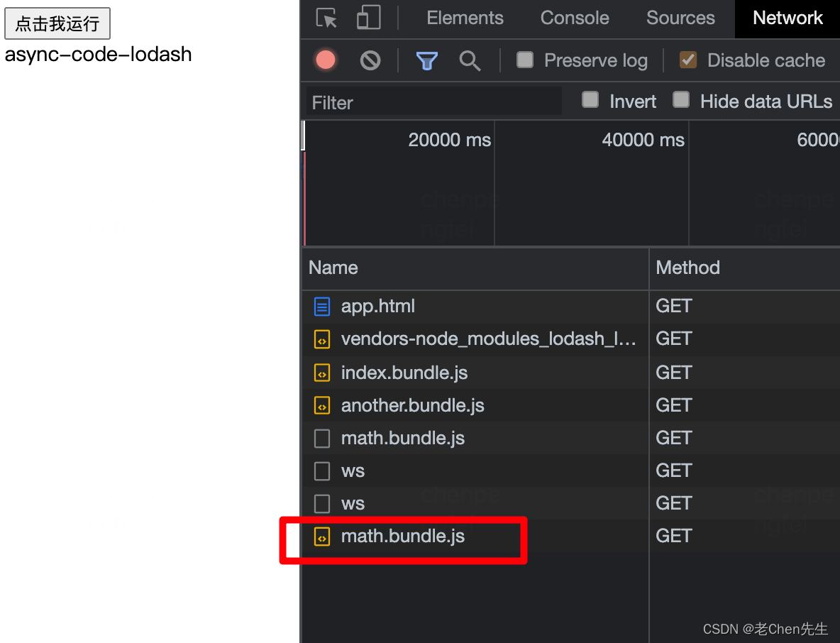Viewport: 840px width, 643px height.
Task: Open the Sources tab
Action: tap(680, 18)
